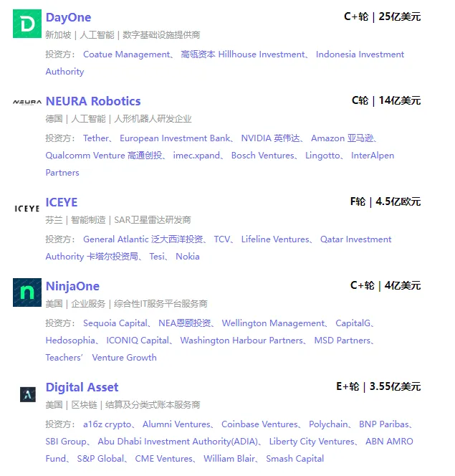Open the DayOne company title link
This screenshot has width=455, height=476.
(68, 17)
